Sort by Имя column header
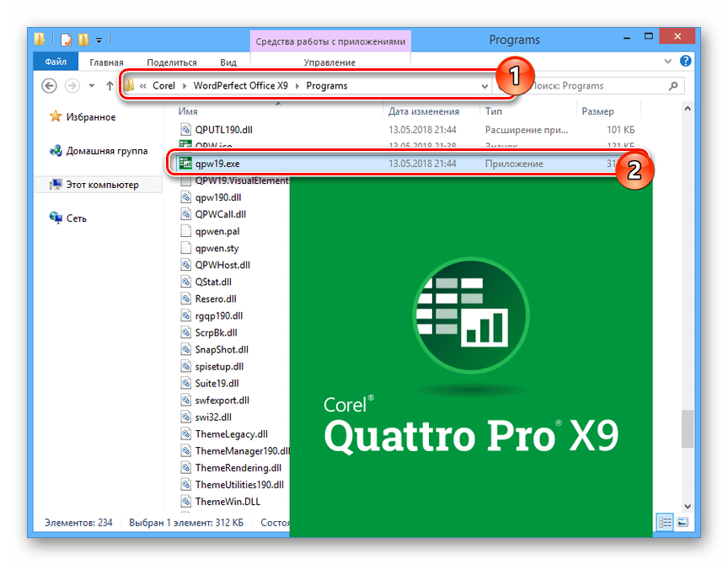 [x=188, y=111]
